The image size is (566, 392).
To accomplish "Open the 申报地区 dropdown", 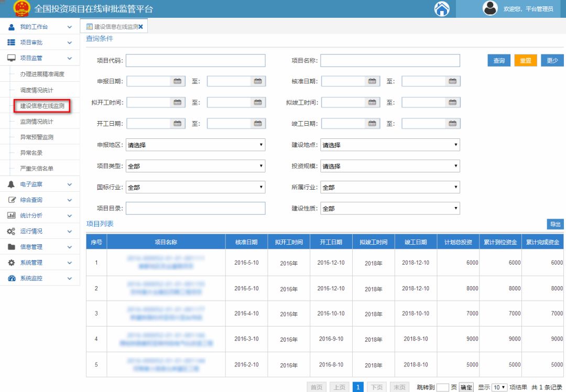I will 195,145.
